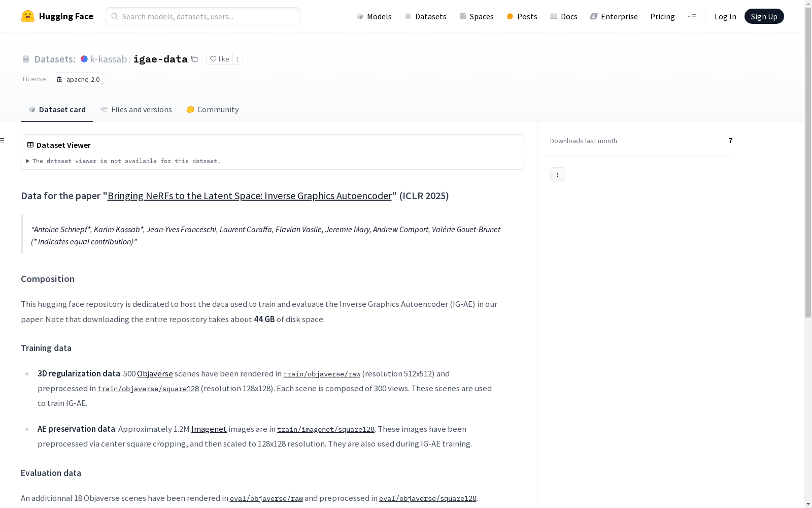This screenshot has width=812, height=508.
Task: Expand the dataset viewer unavailable message
Action: pyautogui.click(x=123, y=161)
